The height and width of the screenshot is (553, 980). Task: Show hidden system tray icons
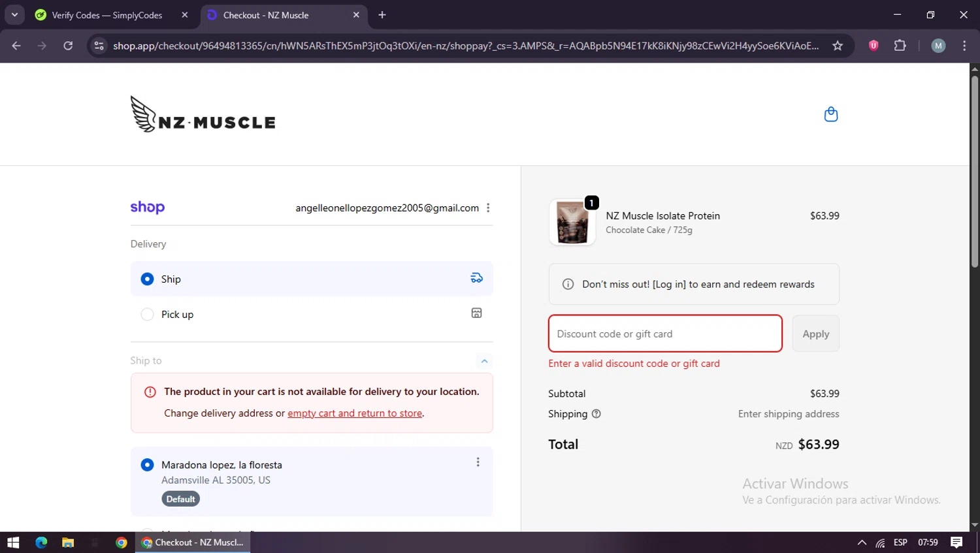862,543
